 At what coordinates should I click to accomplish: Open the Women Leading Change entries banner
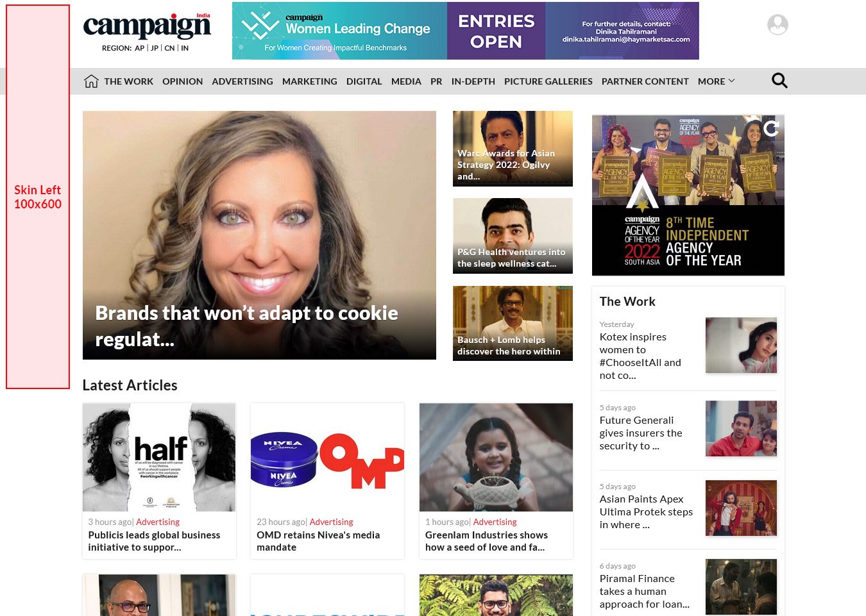465,31
